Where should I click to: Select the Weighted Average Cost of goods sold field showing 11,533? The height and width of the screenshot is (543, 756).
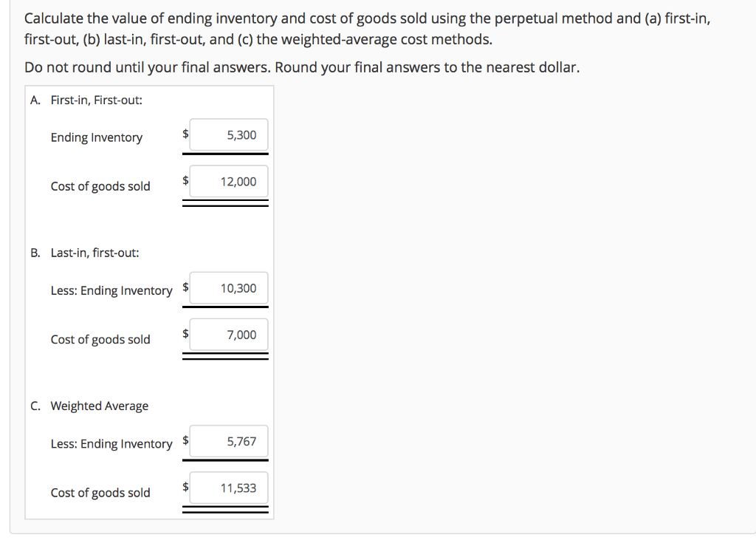pyautogui.click(x=228, y=488)
